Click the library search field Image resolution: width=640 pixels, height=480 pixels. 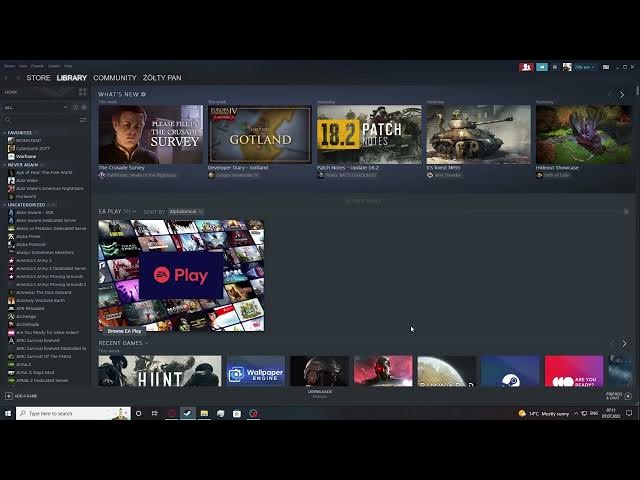41,120
